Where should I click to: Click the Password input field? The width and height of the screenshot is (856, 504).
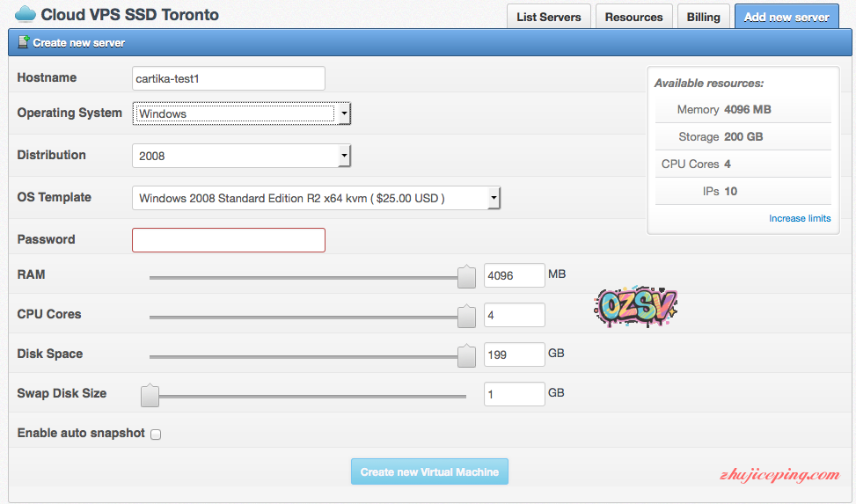click(x=229, y=240)
